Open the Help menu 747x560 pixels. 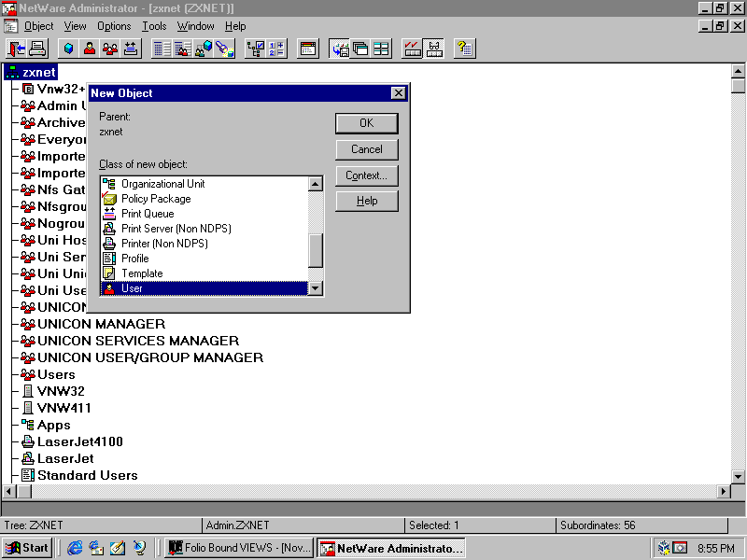coord(235,26)
